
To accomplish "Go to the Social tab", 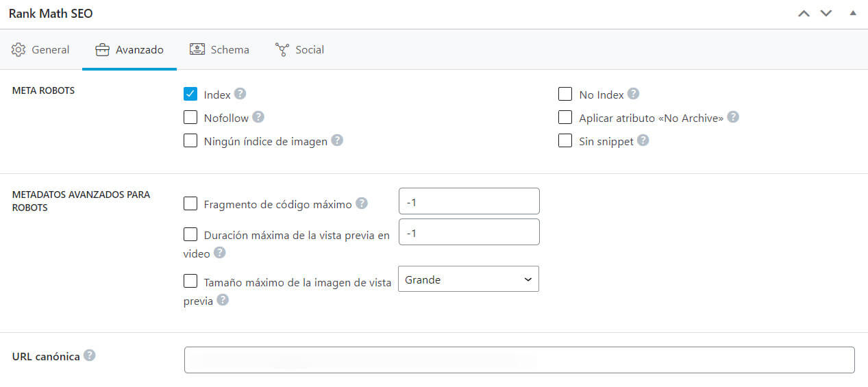I will click(299, 50).
